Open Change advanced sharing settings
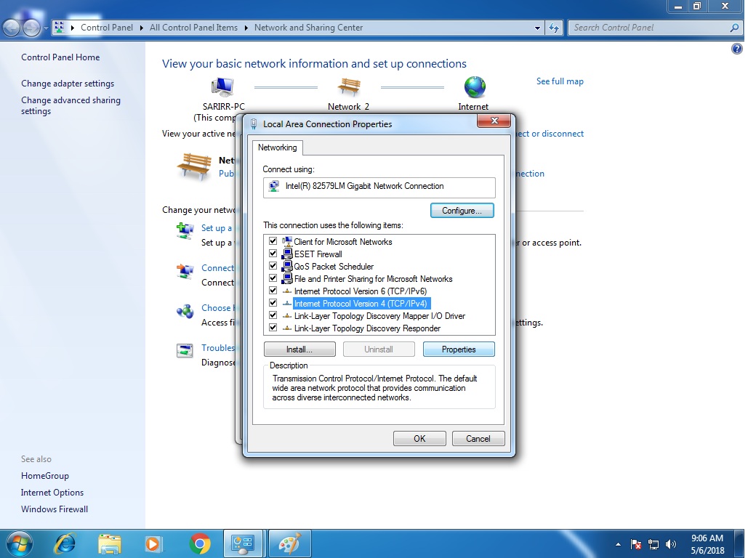 [x=71, y=105]
